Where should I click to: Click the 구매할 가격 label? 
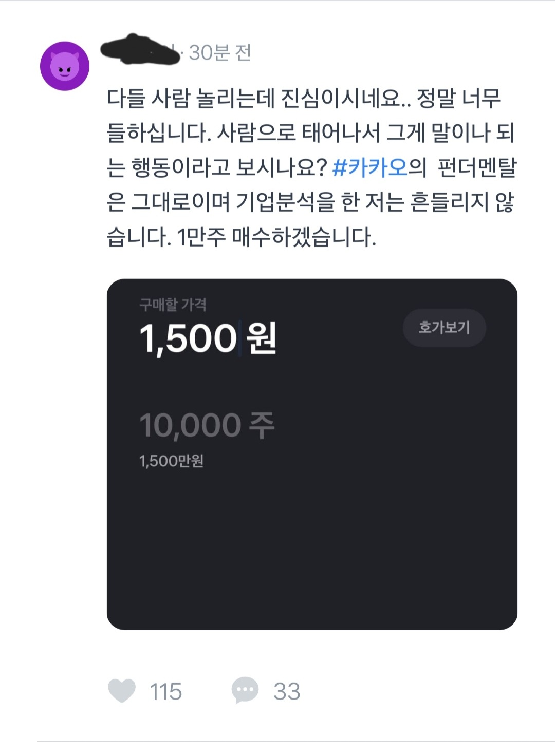(173, 305)
